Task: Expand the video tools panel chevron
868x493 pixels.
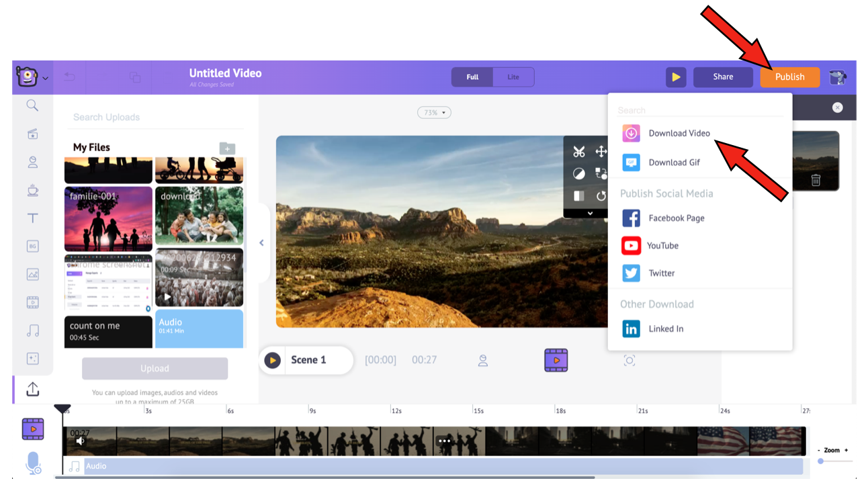Action: pyautogui.click(x=590, y=213)
